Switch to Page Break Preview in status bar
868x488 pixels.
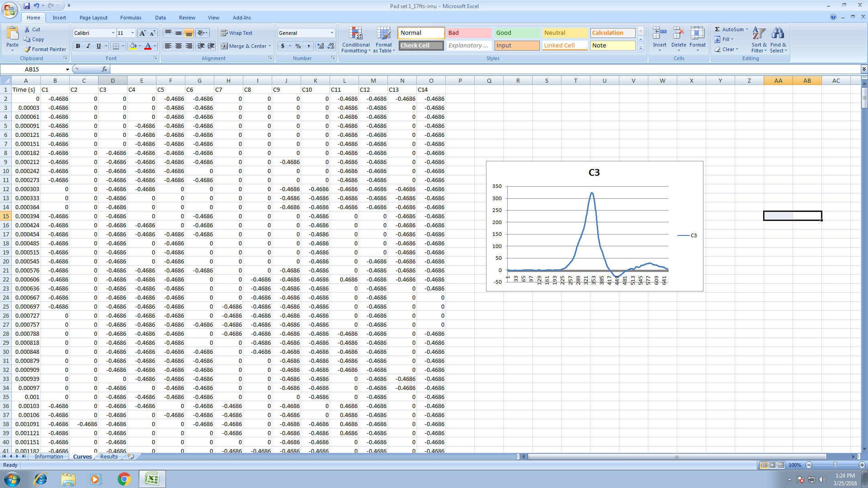click(x=781, y=465)
